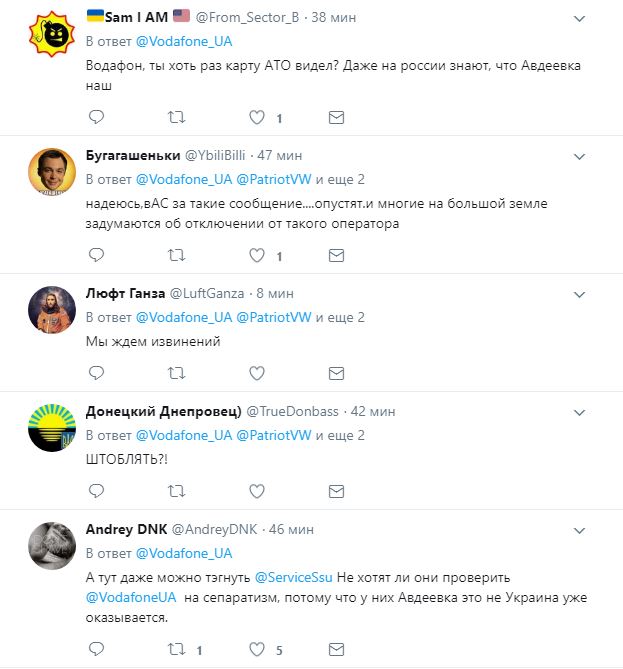Image resolution: width=623 pixels, height=669 pixels.
Task: Send Донецкий Днепровец's tweet via direct message
Action: [336, 490]
